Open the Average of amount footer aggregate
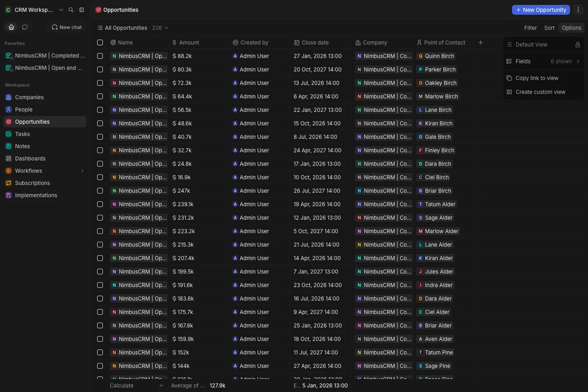Image resolution: width=588 pixels, height=392 pixels. pos(198,385)
